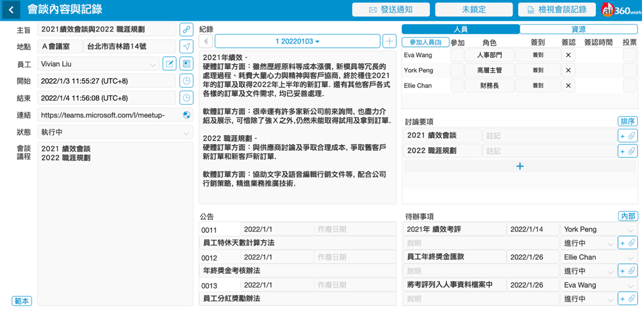This screenshot has width=644, height=314.
Task: Toggle the 參加 checkbox for Eva Wang
Action: (x=457, y=55)
